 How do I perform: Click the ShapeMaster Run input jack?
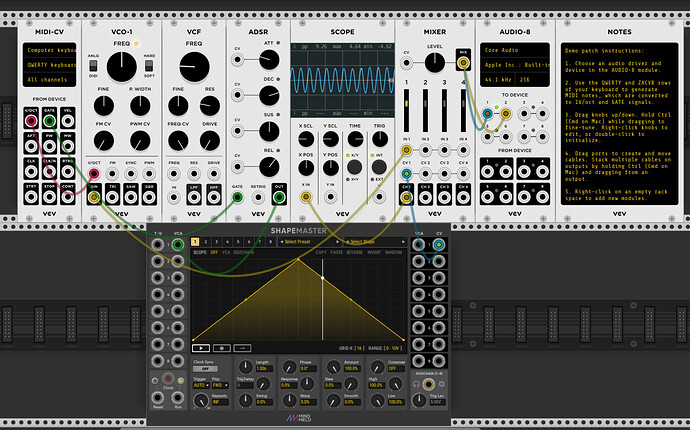coord(178,398)
